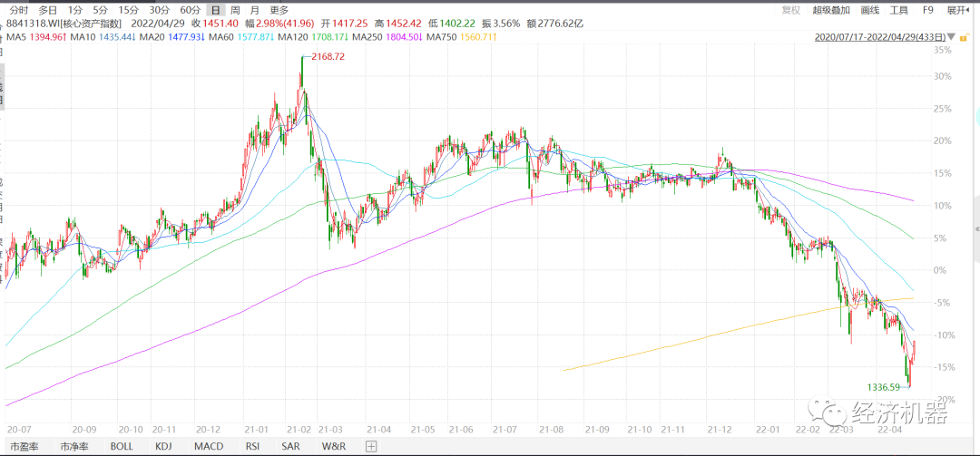Click the 超级叠加 overlay button

(831, 10)
